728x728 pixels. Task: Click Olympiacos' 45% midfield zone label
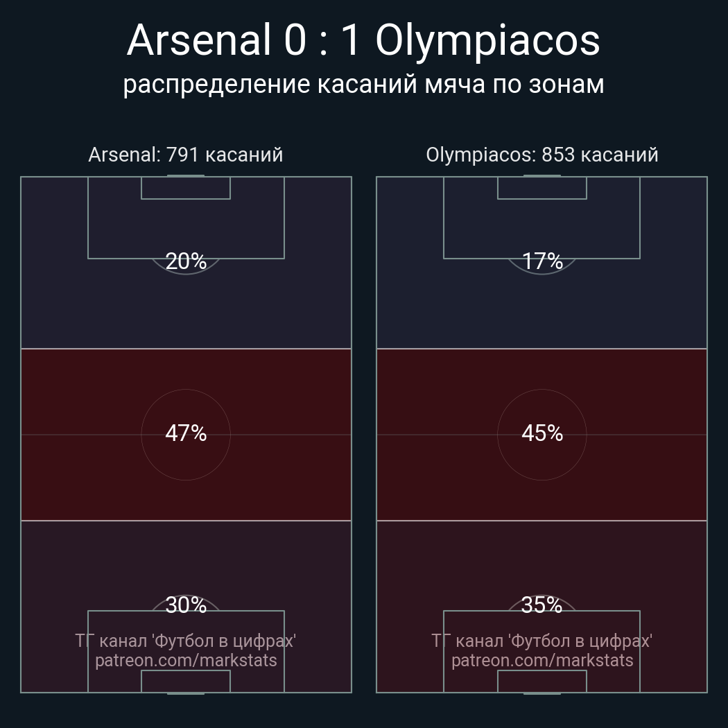point(542,433)
